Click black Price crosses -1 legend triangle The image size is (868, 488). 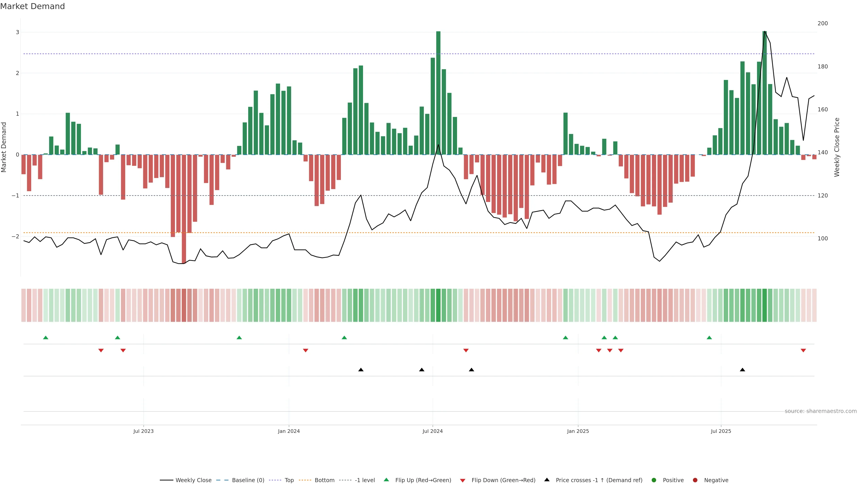coord(547,480)
